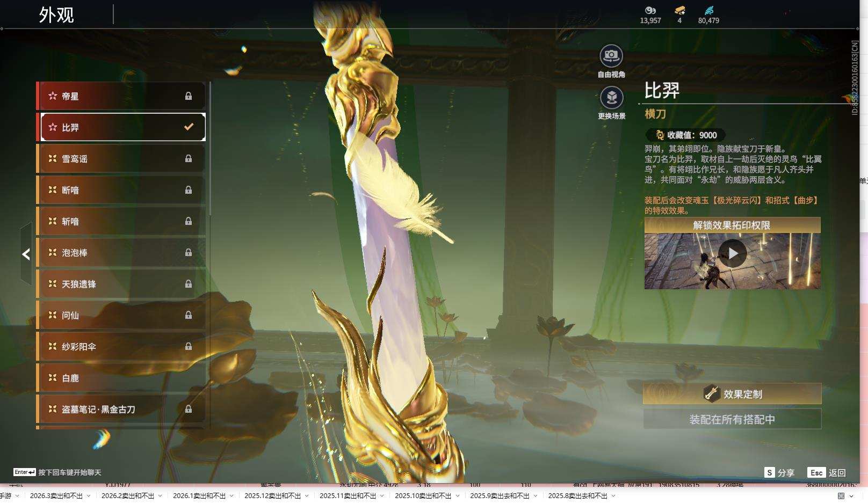
Task: Click the 解锁效果拓印权限 banner
Action: pyautogui.click(x=732, y=225)
